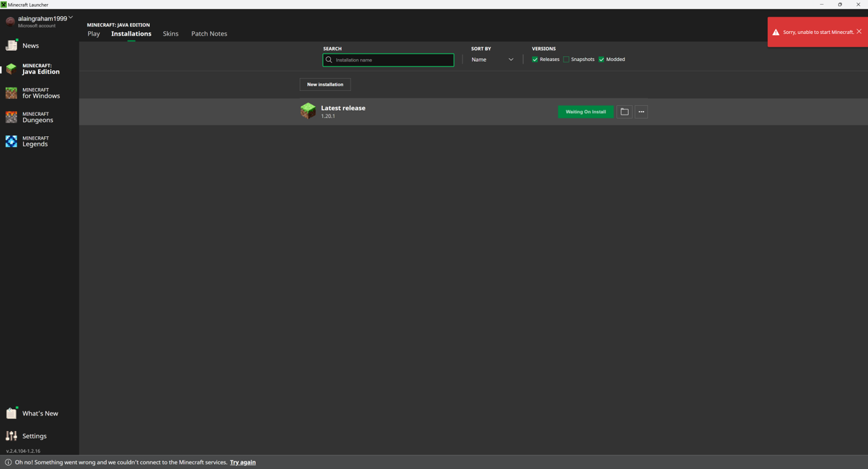The width and height of the screenshot is (868, 469).
Task: Focus the Installation name search field
Action: click(x=389, y=60)
